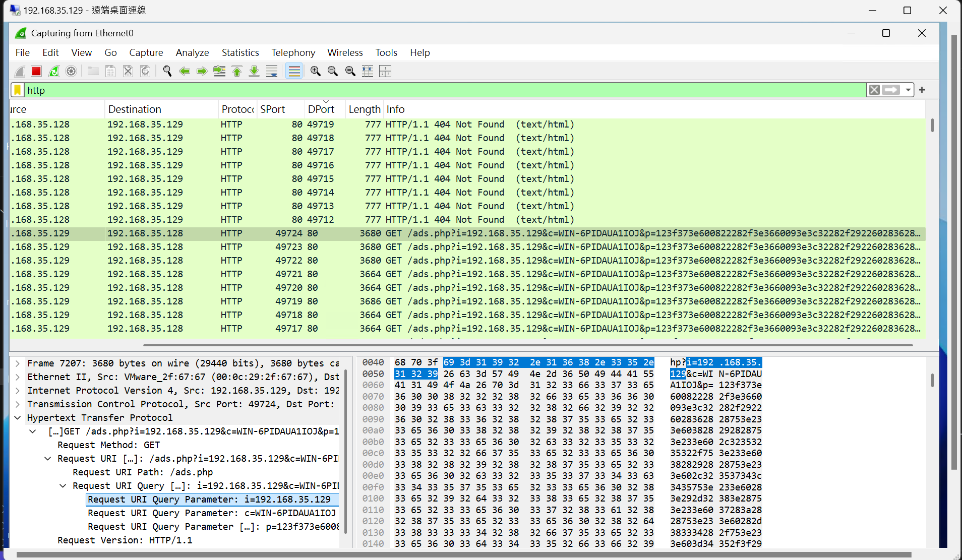
Task: Expand the Transmission Control Protocol details
Action: tap(17, 404)
